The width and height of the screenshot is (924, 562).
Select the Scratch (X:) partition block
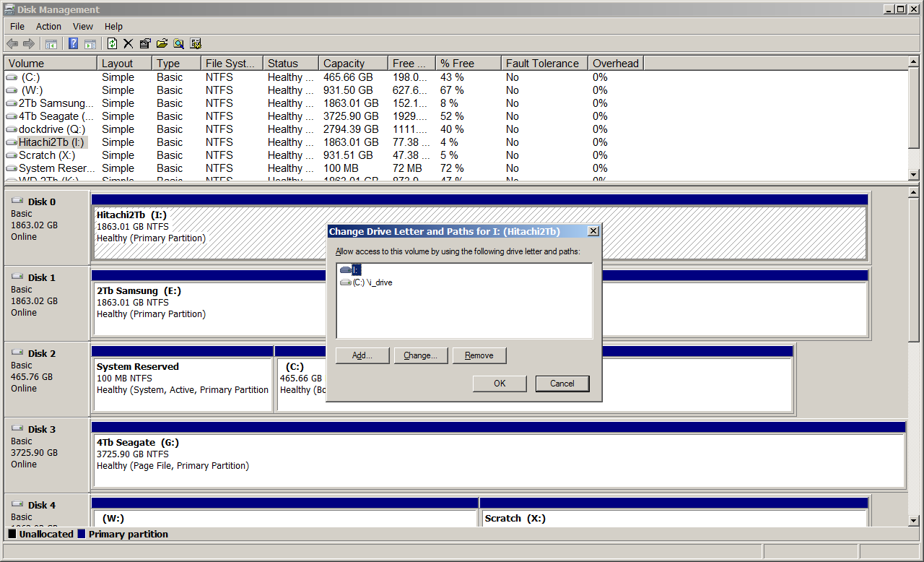(x=674, y=511)
